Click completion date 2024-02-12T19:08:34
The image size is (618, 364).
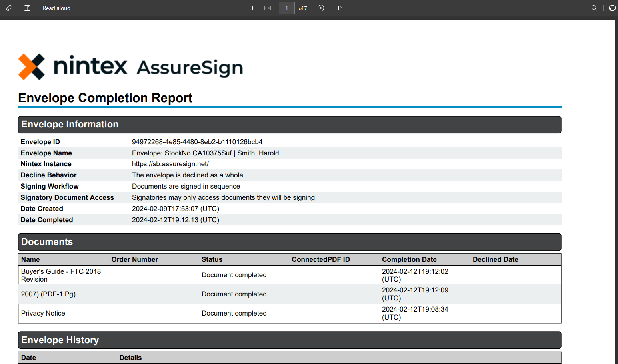[415, 313]
